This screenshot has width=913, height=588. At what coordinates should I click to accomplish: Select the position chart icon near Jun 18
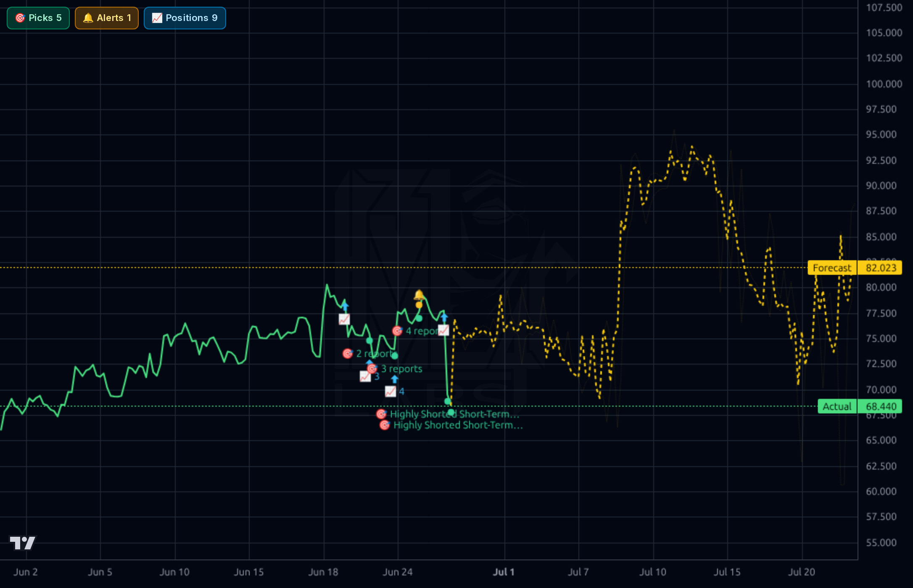click(344, 319)
